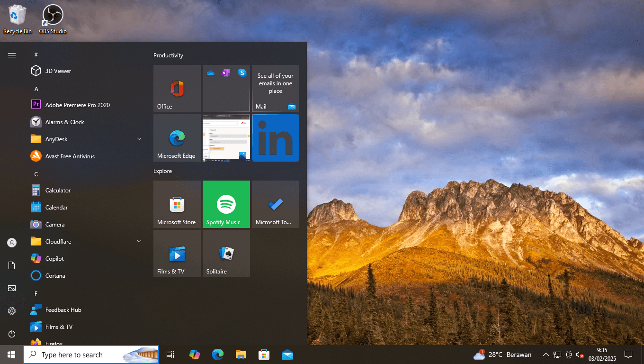Image resolution: width=644 pixels, height=364 pixels.
Task: Click the C letter header in app list
Action: pos(36,174)
